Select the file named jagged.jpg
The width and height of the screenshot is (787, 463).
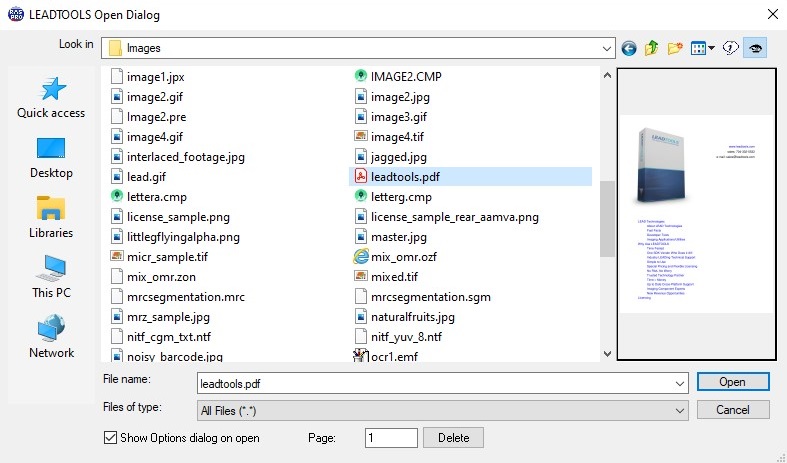pos(399,157)
